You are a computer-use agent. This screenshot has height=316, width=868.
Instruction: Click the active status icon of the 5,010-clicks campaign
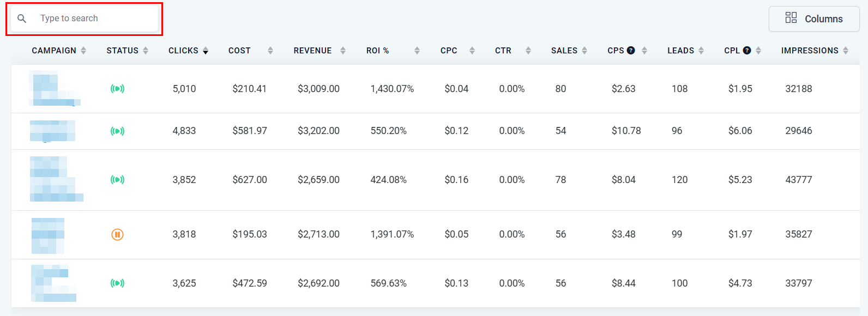click(117, 88)
